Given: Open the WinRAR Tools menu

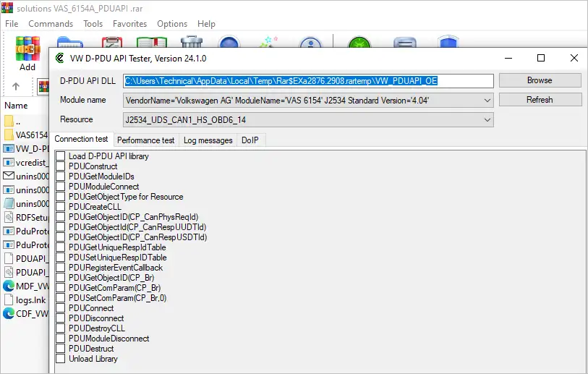Looking at the screenshot, I should pyautogui.click(x=93, y=24).
